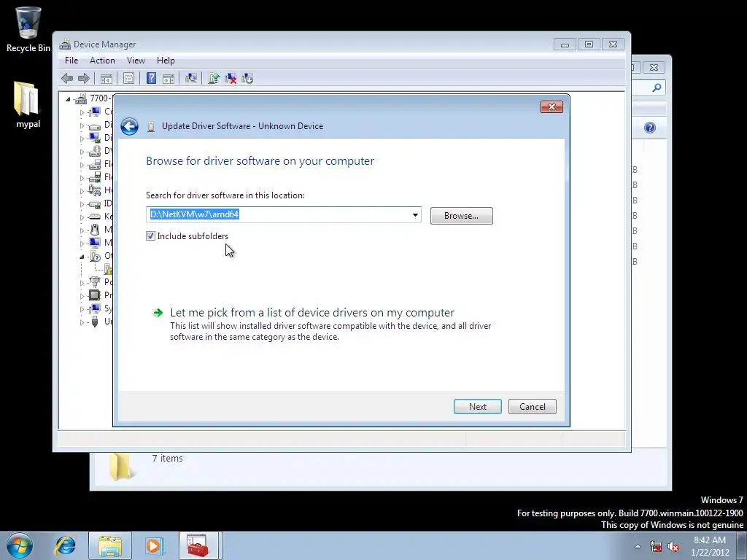Click the network tray icon
This screenshot has width=747, height=560.
click(656, 546)
